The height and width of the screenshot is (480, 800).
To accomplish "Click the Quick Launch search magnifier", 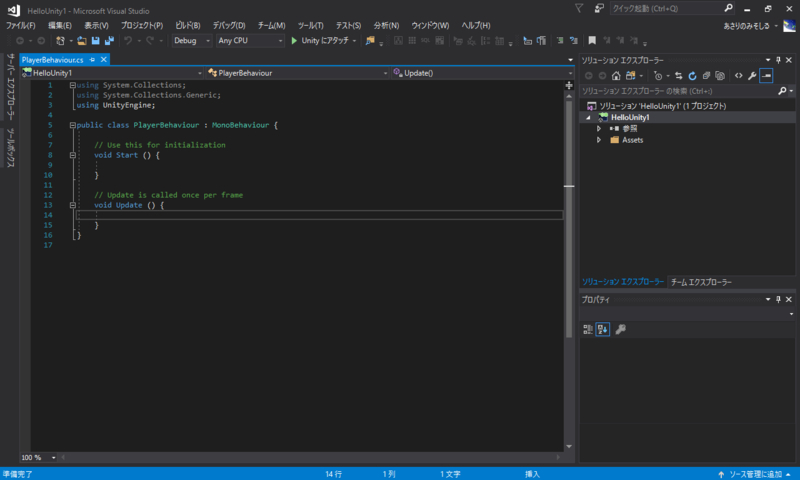I will tap(728, 8).
